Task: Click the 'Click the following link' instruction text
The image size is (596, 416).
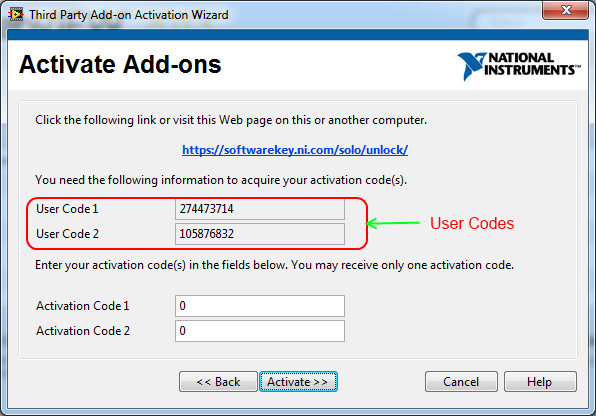Action: pos(231,120)
